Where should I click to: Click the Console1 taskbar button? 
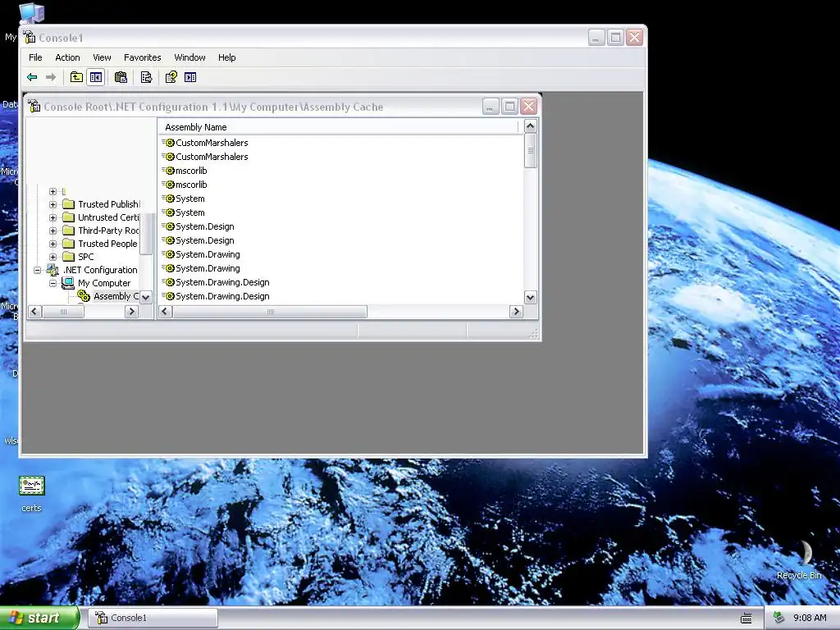[x=153, y=618]
